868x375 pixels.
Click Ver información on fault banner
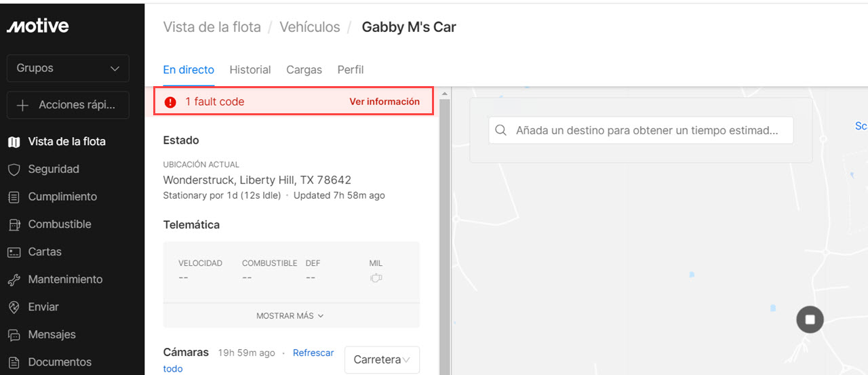click(384, 102)
